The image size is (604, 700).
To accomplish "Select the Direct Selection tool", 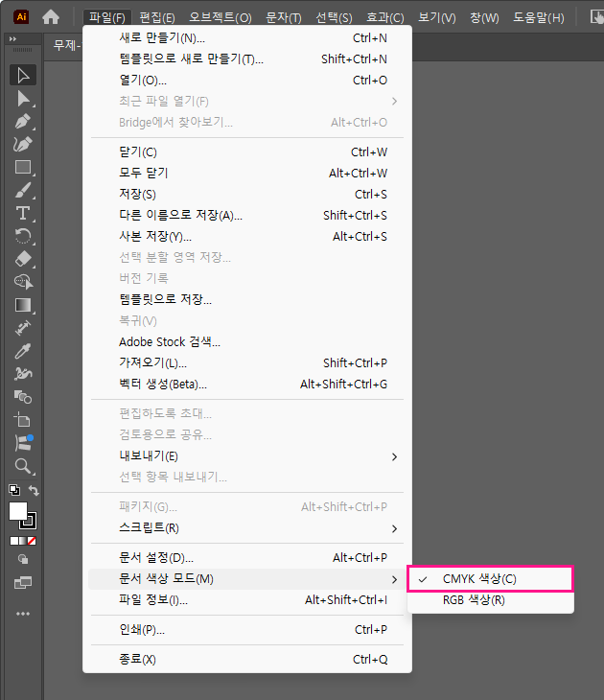I will (x=23, y=99).
